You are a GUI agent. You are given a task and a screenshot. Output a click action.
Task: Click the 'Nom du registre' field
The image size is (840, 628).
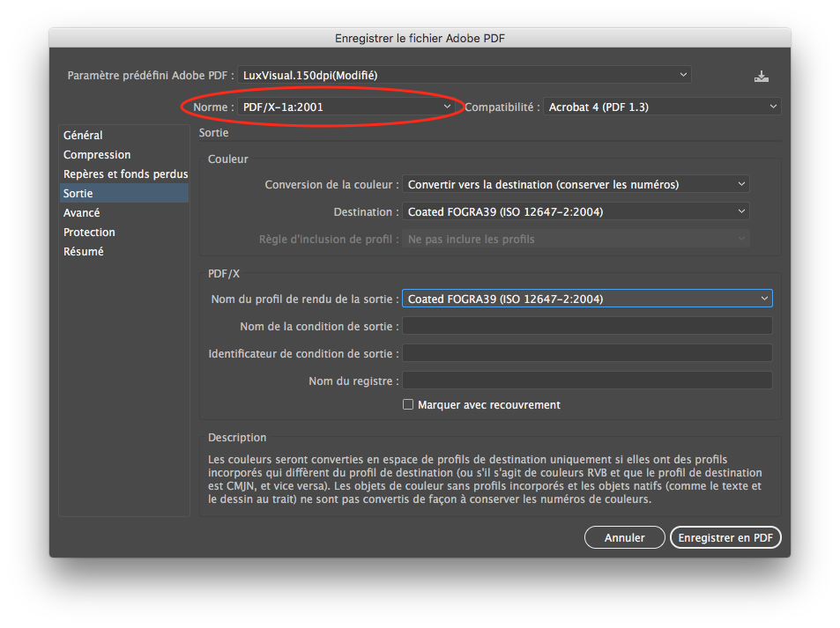tap(587, 381)
